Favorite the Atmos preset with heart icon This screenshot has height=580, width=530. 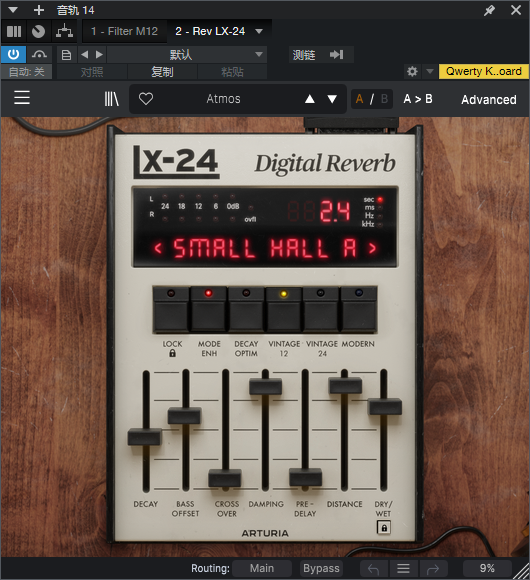(146, 99)
